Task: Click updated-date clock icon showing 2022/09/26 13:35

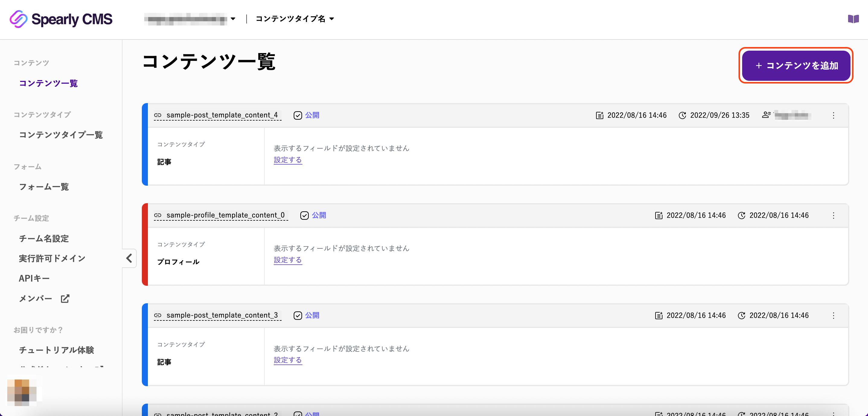Action: 682,115
